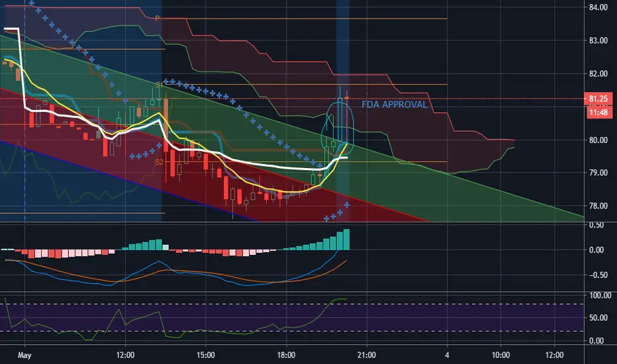Click the 79.00 price axis value
The width and height of the screenshot is (617, 364).
point(598,173)
